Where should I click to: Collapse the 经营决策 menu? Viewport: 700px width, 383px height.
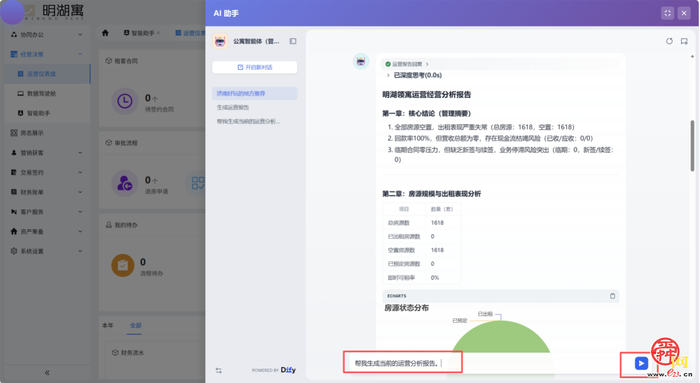click(47, 54)
